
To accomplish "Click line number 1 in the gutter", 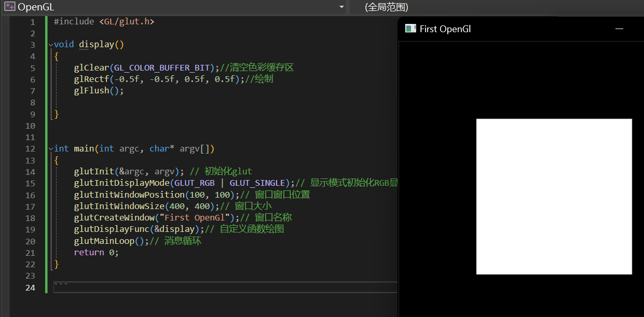I will tap(33, 22).
